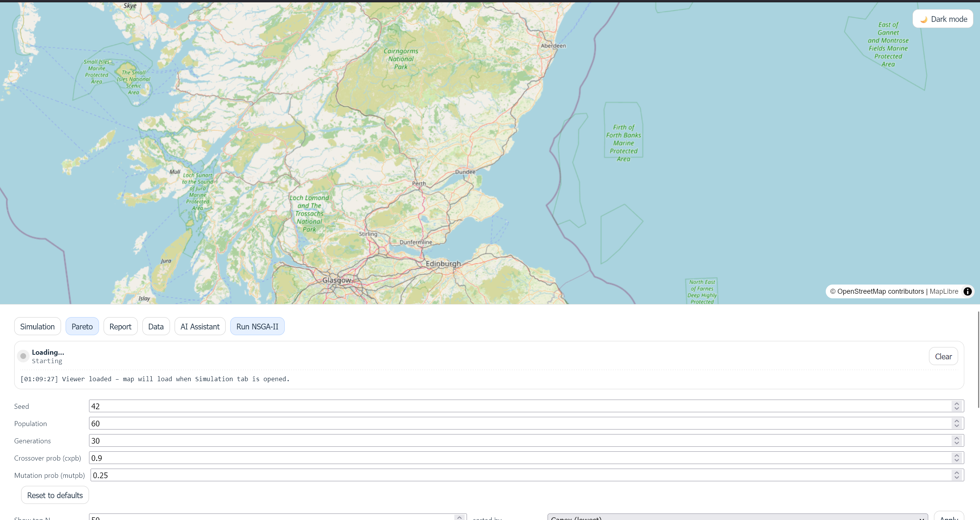Select the Data tab
The image size is (980, 520).
pos(156,326)
